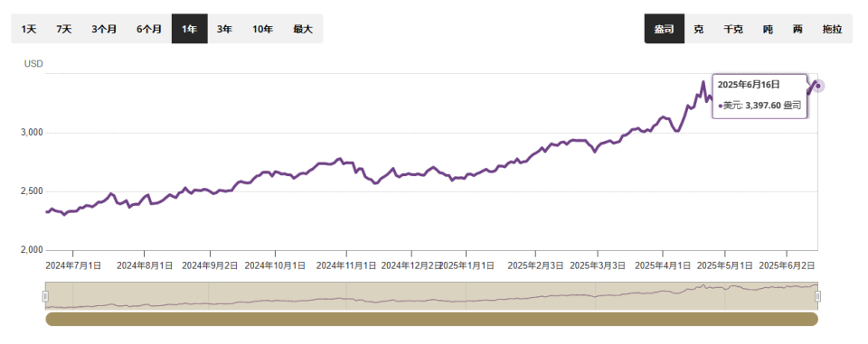Click the 3,397.60 price tooltip box
The image size is (868, 344).
coord(759,97)
